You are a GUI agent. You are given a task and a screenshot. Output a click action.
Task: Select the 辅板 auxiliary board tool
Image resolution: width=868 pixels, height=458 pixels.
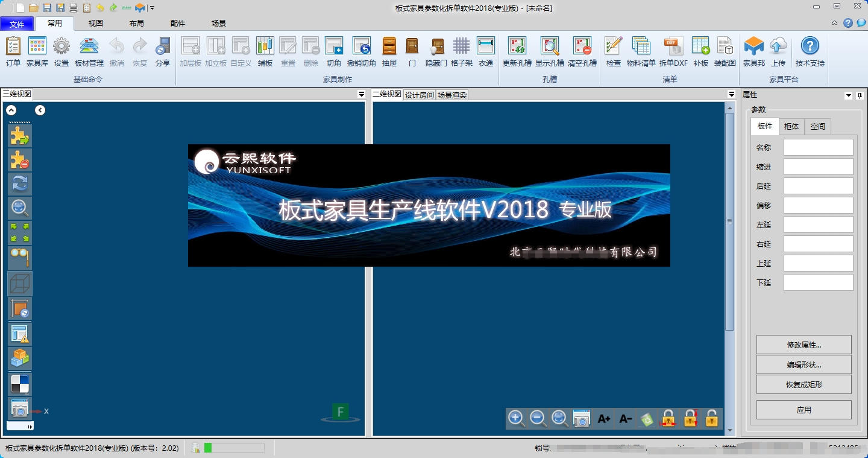tap(265, 51)
